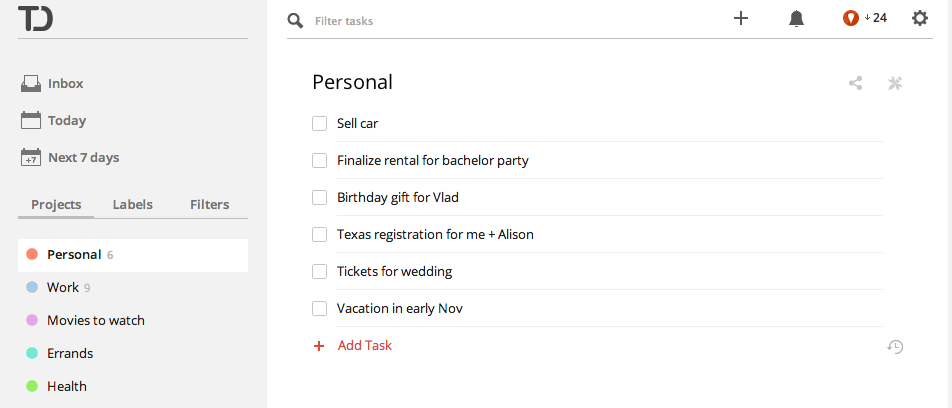The image size is (952, 408).
Task: Show the Today view
Action: [x=66, y=121]
